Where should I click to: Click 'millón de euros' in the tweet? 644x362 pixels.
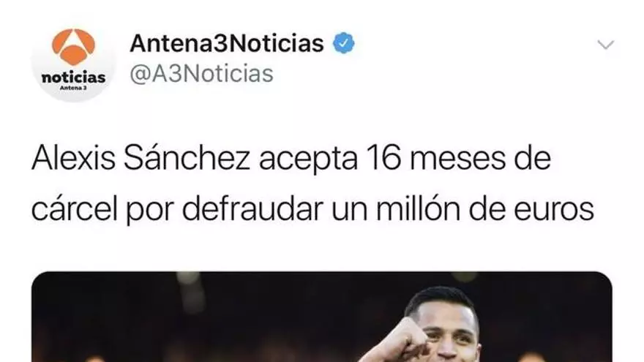click(485, 209)
